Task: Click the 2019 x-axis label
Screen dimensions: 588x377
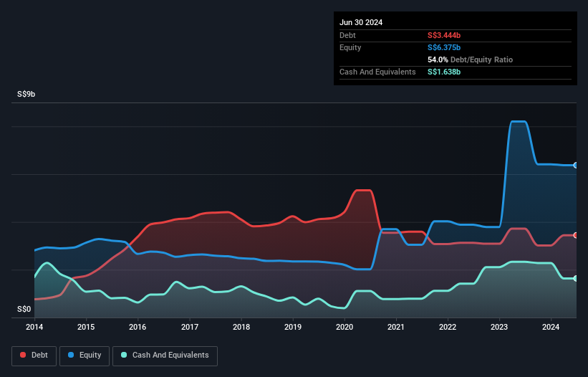Action: (x=293, y=327)
